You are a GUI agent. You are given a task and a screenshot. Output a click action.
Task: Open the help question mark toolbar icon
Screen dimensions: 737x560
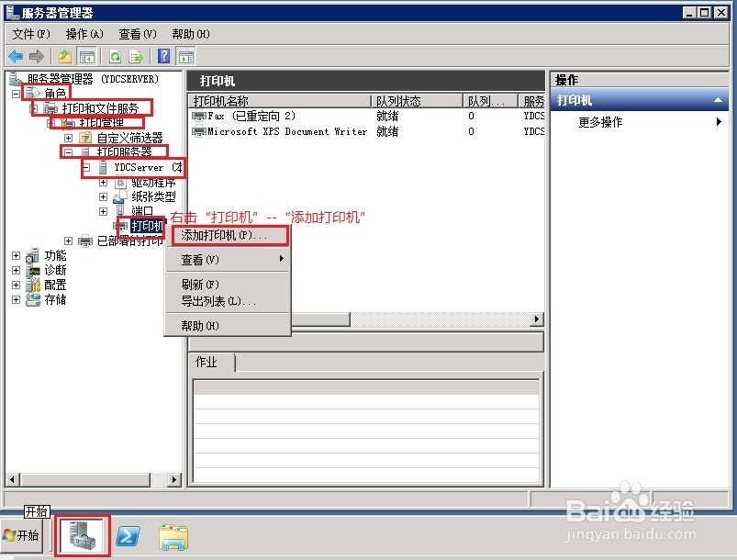pyautogui.click(x=162, y=57)
